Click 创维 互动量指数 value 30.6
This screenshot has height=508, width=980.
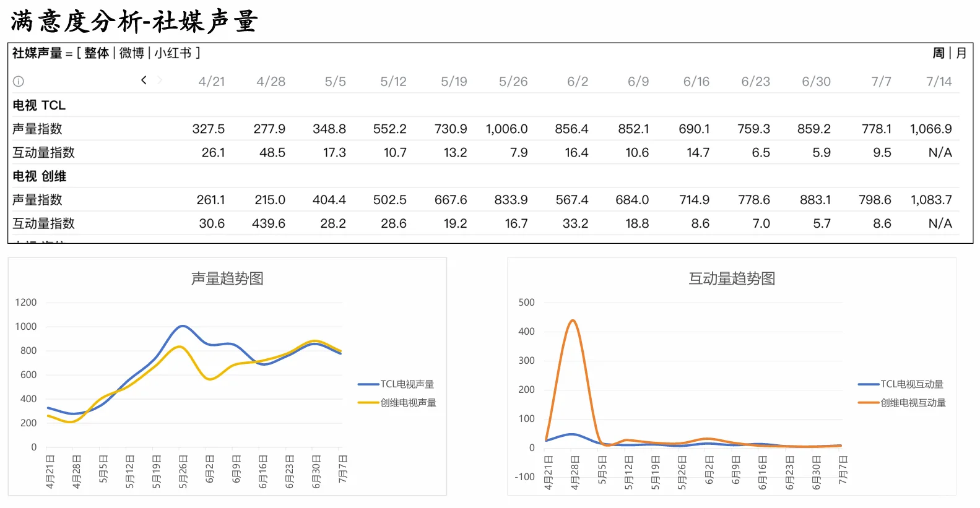point(212,223)
